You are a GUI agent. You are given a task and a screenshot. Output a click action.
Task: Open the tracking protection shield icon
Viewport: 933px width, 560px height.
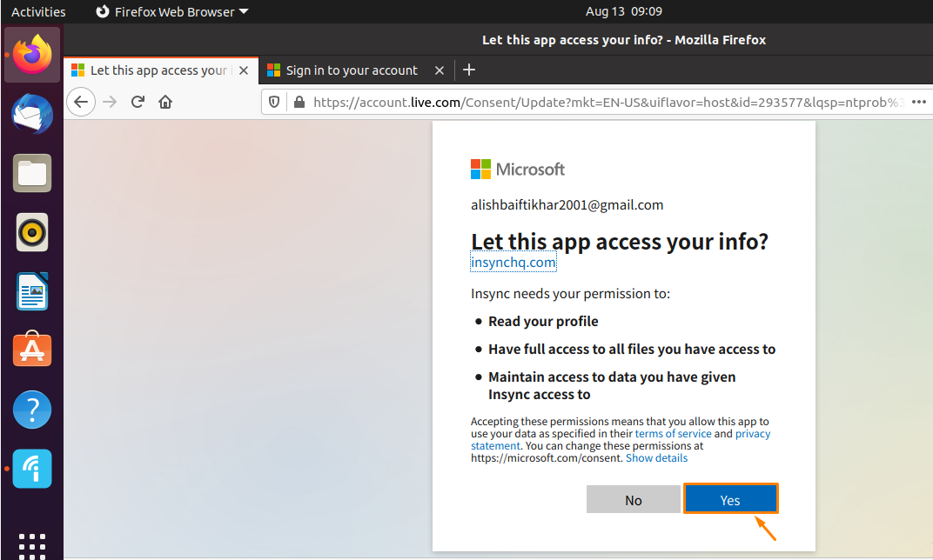tap(274, 103)
